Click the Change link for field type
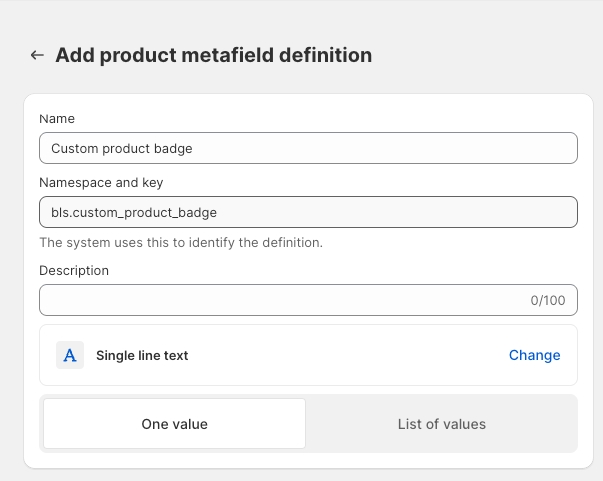 click(x=534, y=355)
